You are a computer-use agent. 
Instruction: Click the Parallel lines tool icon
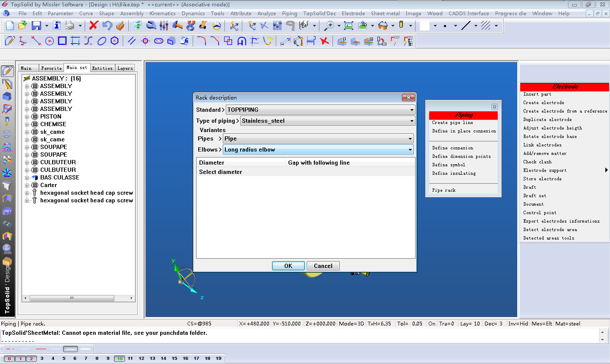click(132, 41)
